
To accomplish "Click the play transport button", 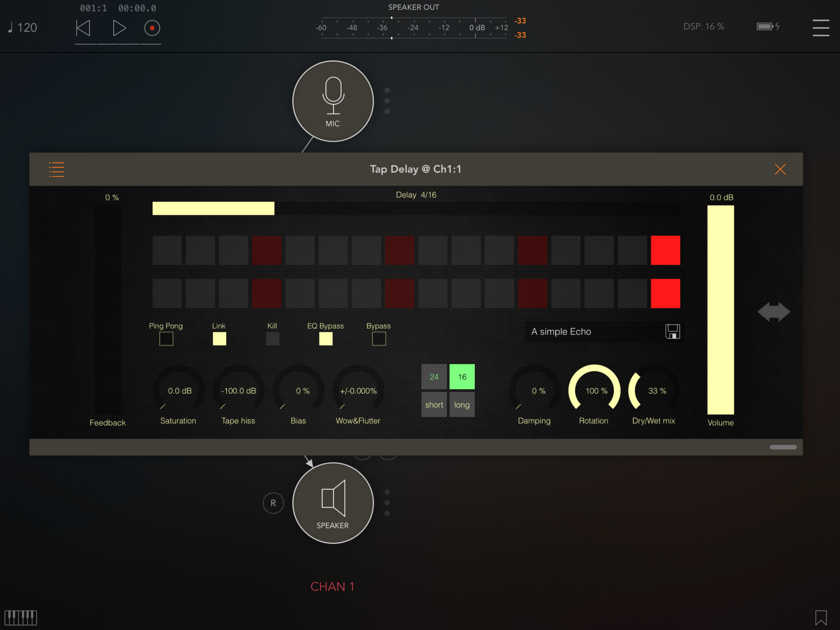I will point(119,28).
